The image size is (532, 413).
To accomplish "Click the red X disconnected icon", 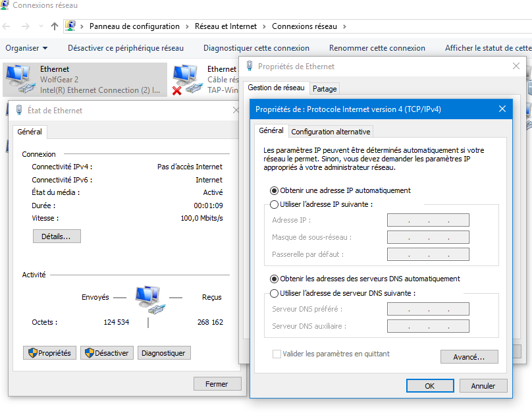I will pos(176,91).
